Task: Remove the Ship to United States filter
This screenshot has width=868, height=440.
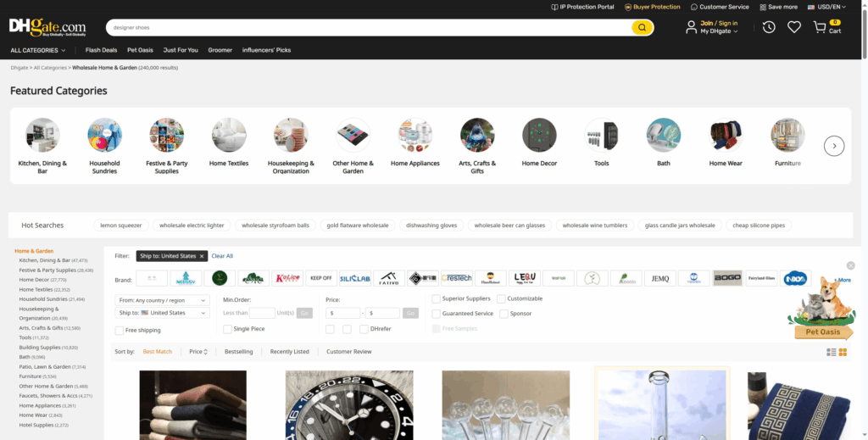Action: [203, 256]
